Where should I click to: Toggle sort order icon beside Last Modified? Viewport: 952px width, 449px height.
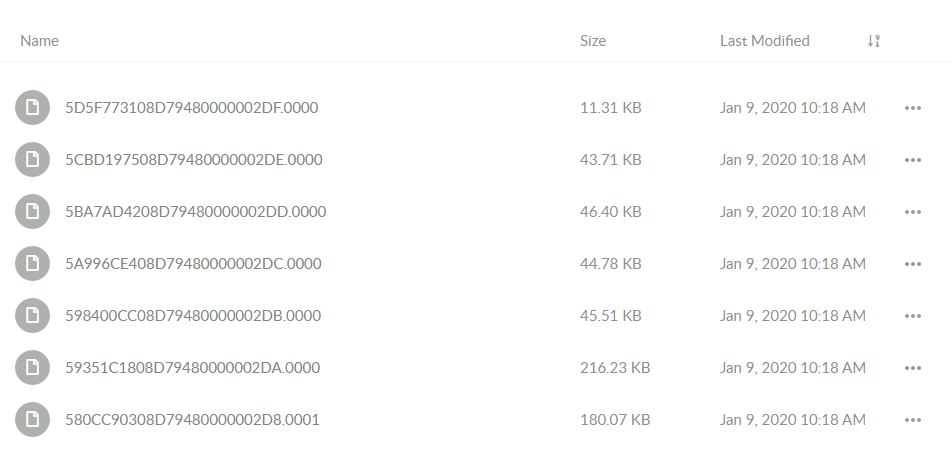click(x=874, y=41)
